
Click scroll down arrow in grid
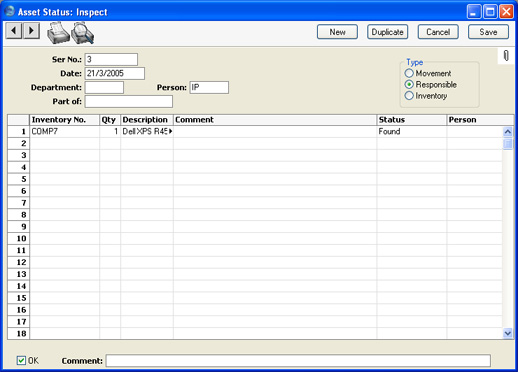pos(508,333)
